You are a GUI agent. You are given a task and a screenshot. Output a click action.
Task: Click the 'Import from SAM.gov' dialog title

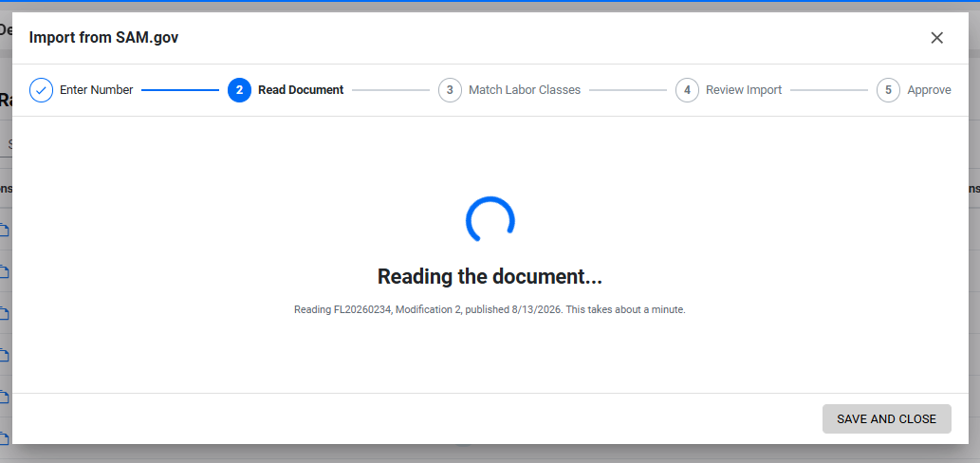click(x=103, y=38)
